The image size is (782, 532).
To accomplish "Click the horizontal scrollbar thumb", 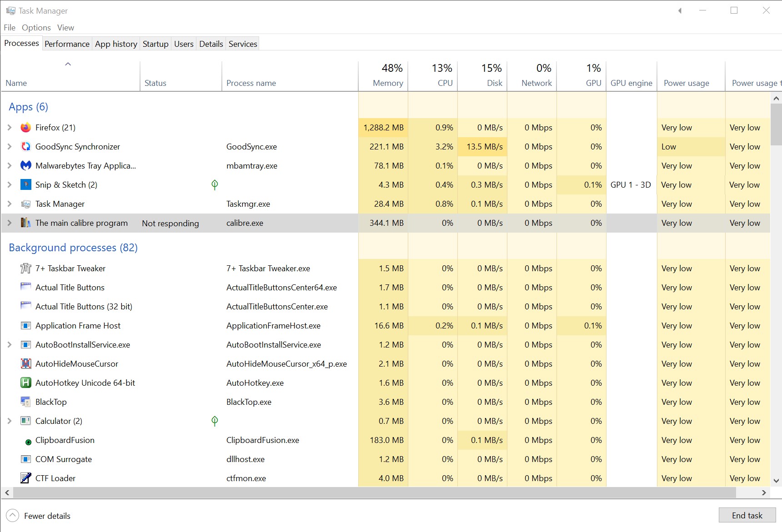I will pyautogui.click(x=375, y=492).
